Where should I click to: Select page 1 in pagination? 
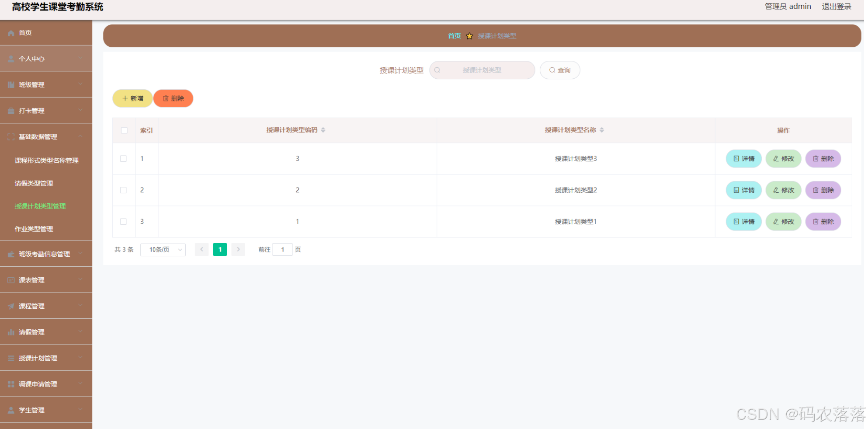coord(220,249)
